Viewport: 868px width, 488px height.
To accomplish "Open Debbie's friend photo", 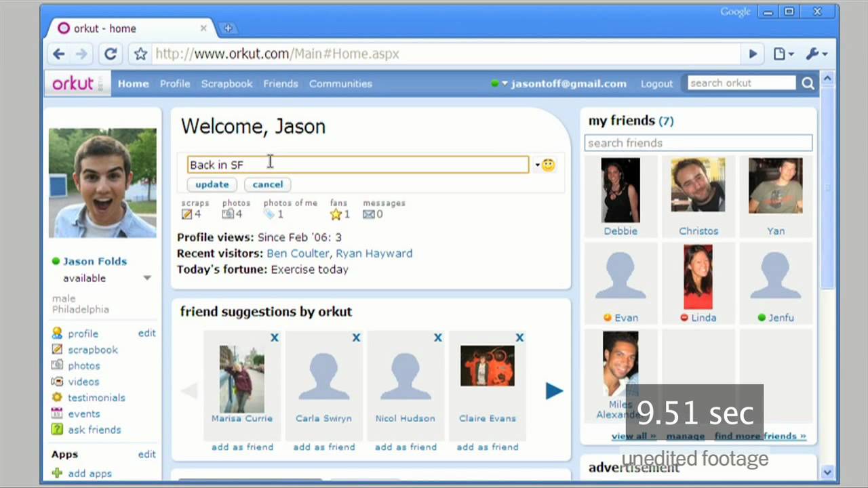I will pos(620,190).
